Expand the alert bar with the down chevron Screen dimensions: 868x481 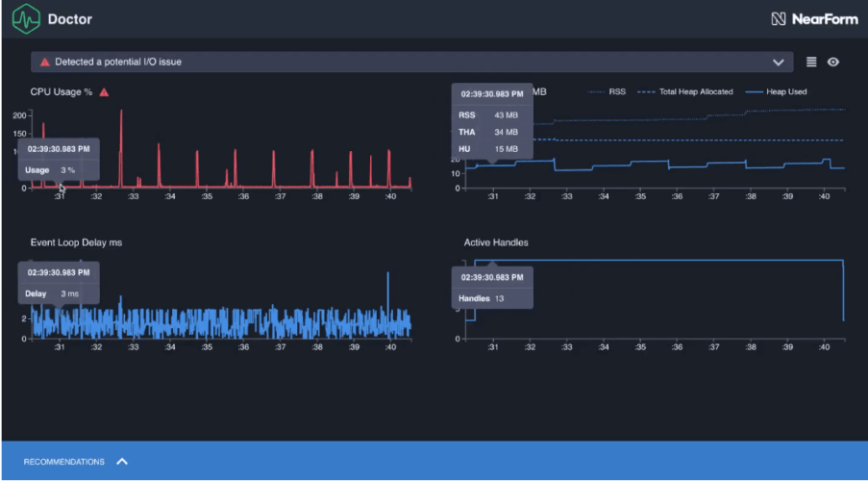tap(779, 62)
